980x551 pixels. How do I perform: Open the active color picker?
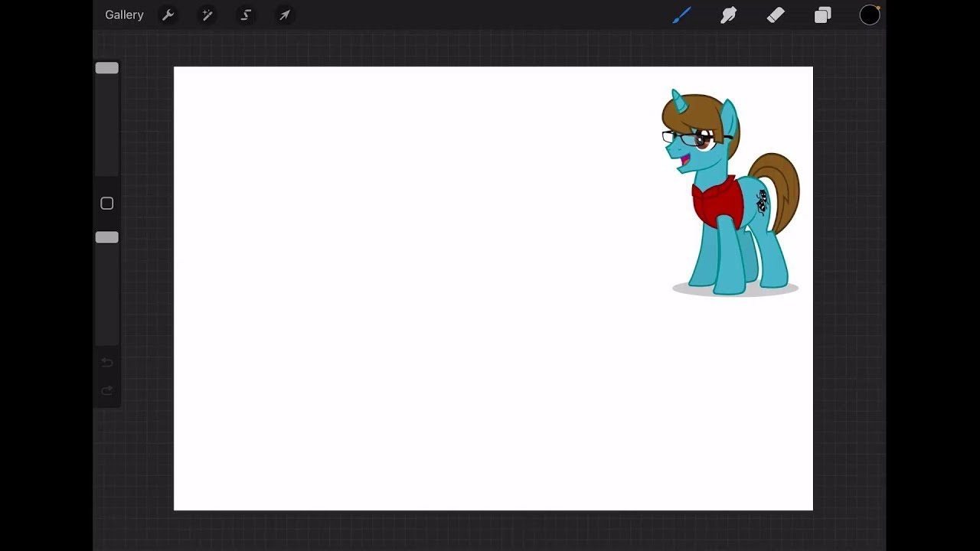pos(870,15)
